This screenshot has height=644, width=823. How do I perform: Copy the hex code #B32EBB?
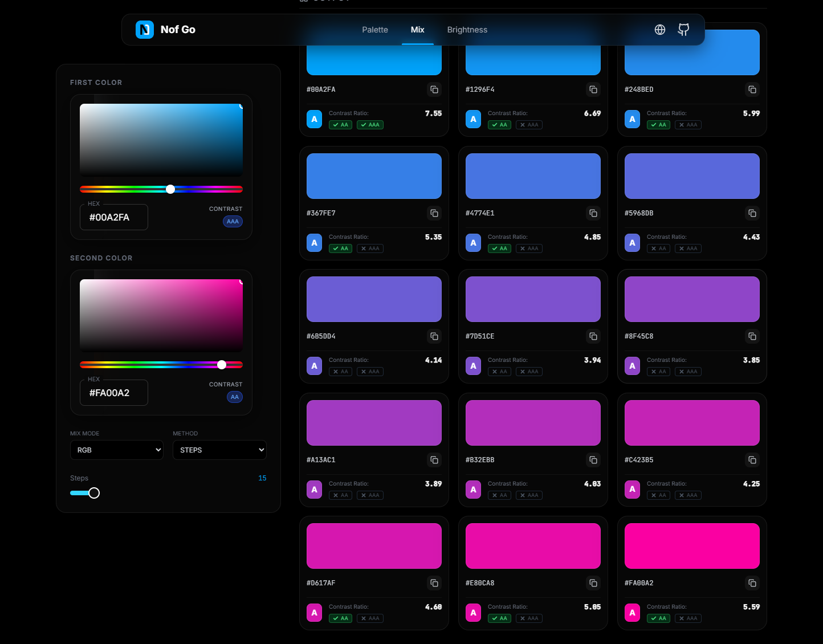(x=593, y=460)
